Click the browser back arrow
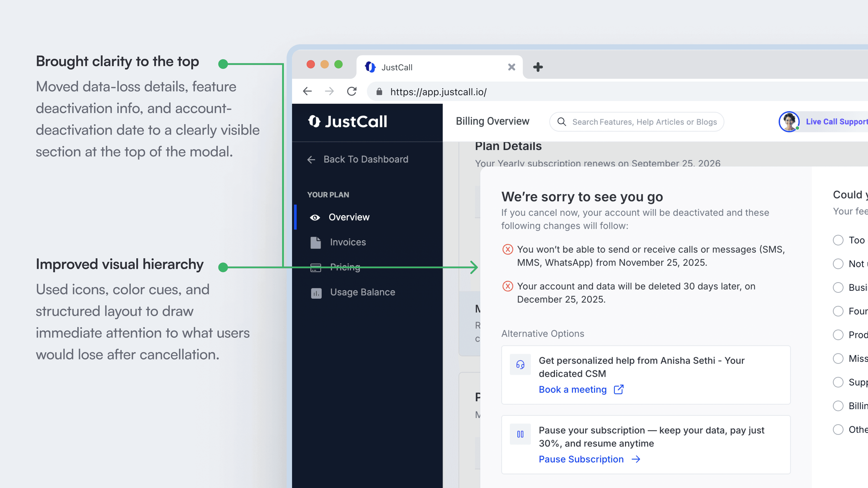The image size is (868, 488). (307, 91)
